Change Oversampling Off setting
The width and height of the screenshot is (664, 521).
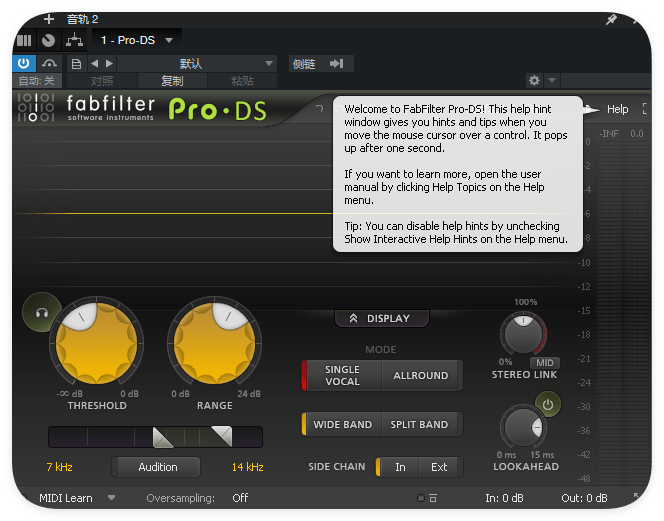click(240, 498)
